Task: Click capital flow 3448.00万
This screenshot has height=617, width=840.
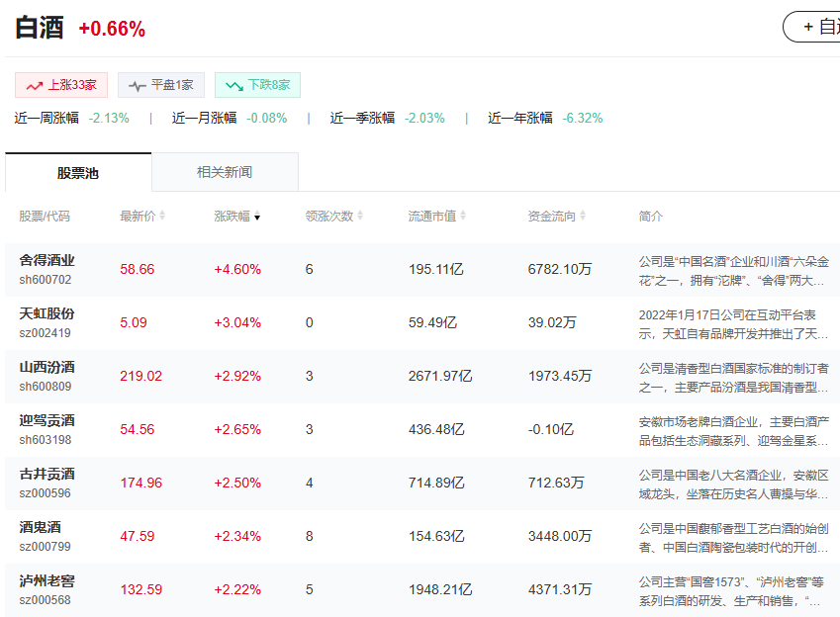Action: [x=560, y=536]
